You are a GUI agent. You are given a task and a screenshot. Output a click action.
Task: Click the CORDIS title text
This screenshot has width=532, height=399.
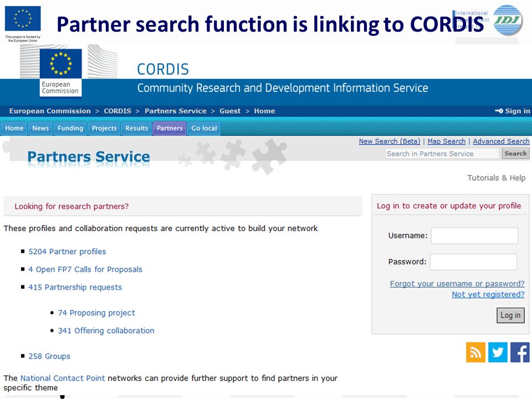click(163, 69)
